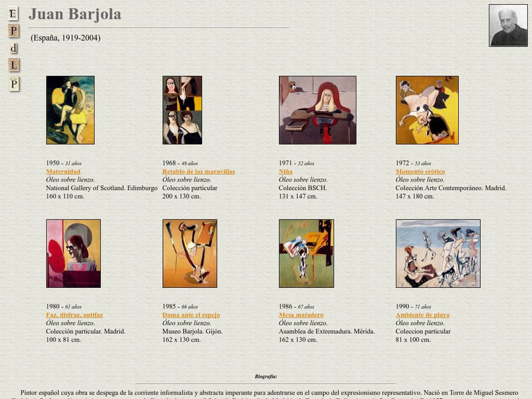Click the 'L' letter tile icon

tap(13, 65)
